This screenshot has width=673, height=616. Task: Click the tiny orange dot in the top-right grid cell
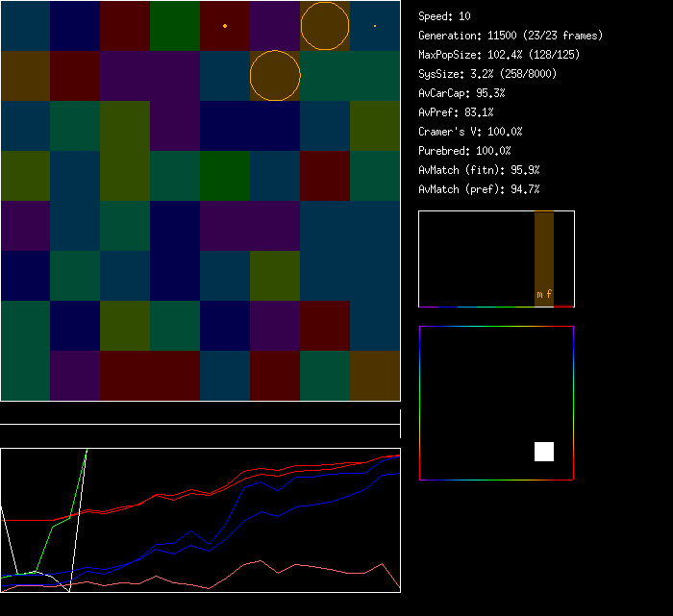coord(375,26)
